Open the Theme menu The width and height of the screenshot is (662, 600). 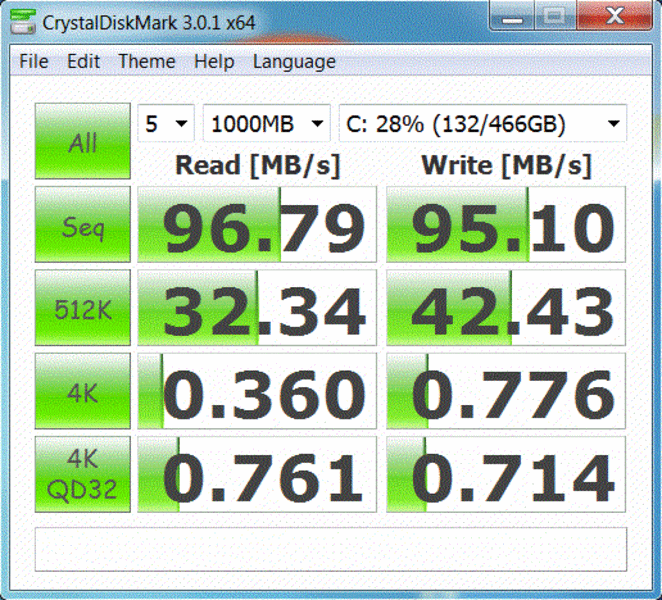(x=147, y=62)
